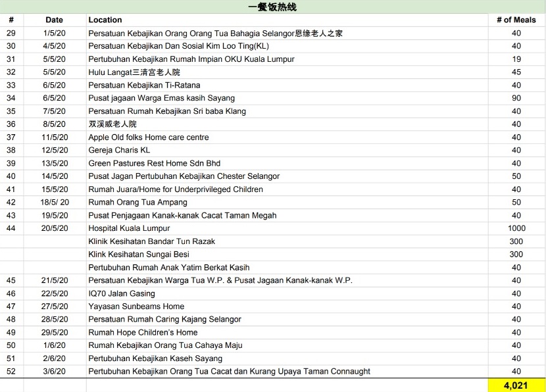Select the "Date" column header
This screenshot has height=392, width=546.
55,20
